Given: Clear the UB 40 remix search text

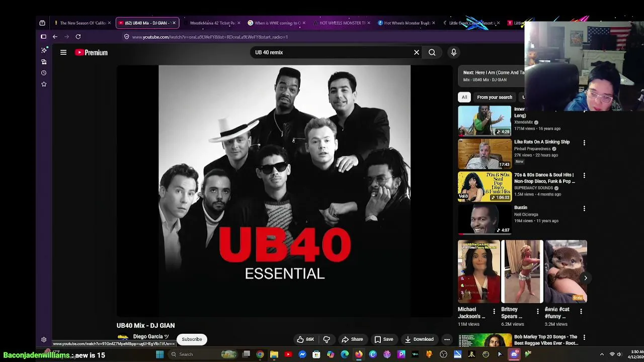Looking at the screenshot, I should pyautogui.click(x=417, y=52).
